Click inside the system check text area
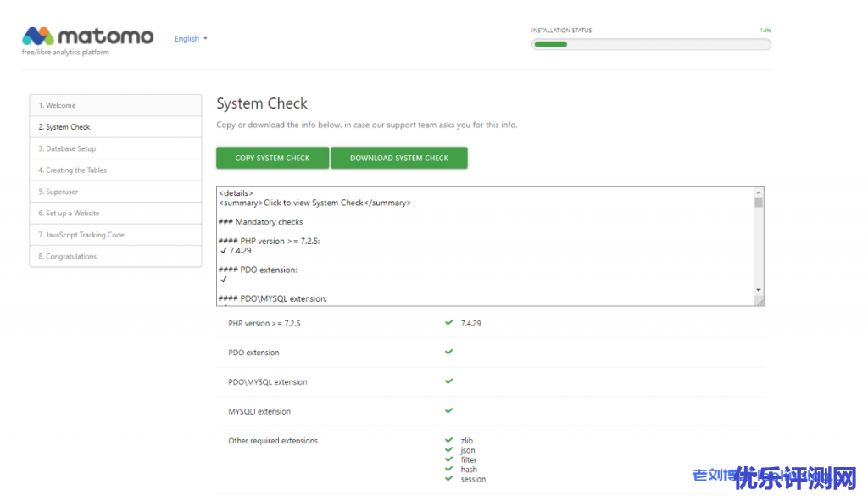Screen dimensions: 868x501 pyautogui.click(x=485, y=247)
